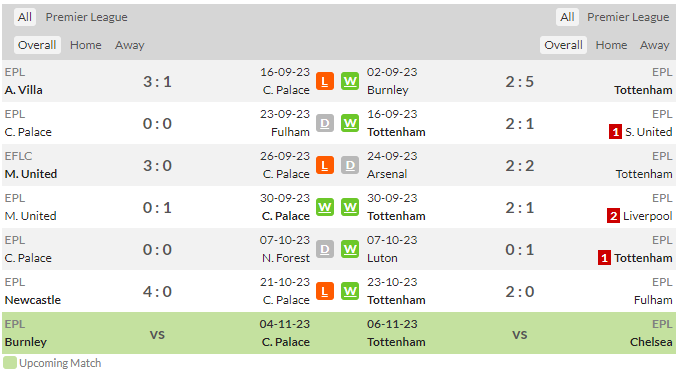Viewport: 678px width, 381px height.
Task: Click green W badge for M. United 0:1 match
Action: click(325, 208)
